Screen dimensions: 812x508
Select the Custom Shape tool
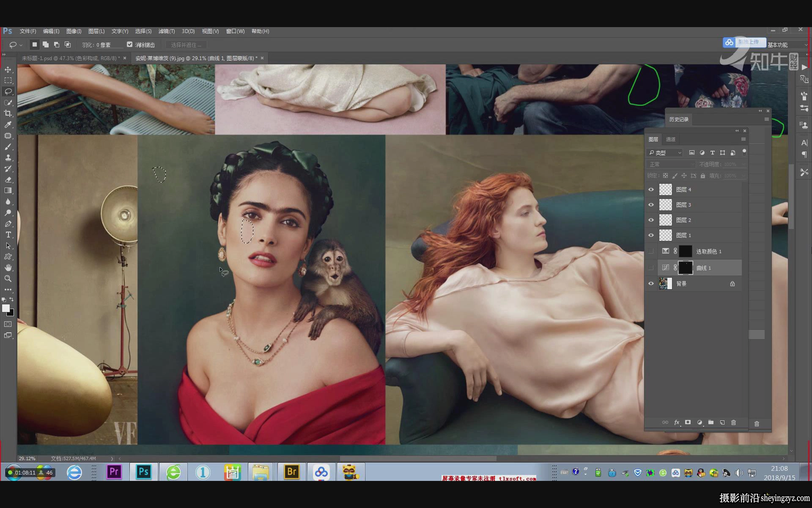(8, 257)
